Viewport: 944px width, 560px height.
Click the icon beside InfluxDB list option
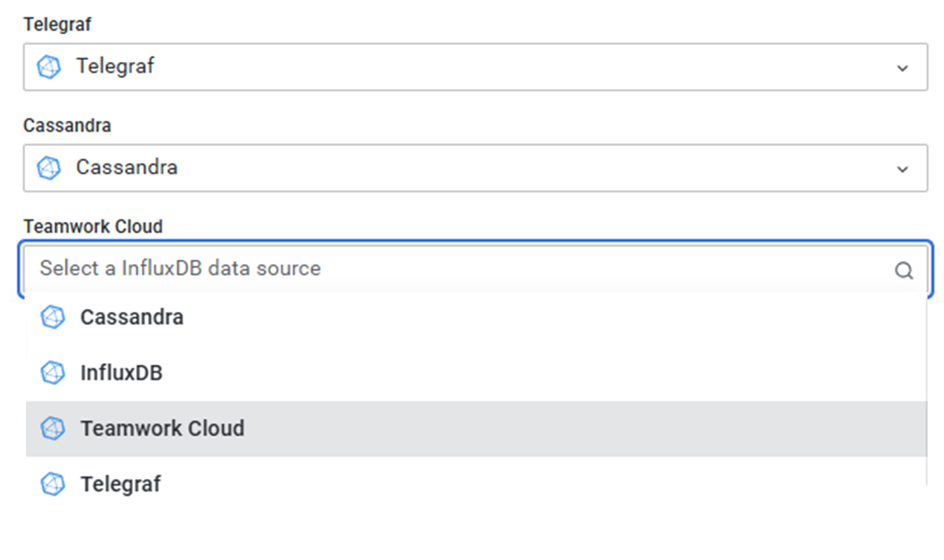tap(53, 373)
